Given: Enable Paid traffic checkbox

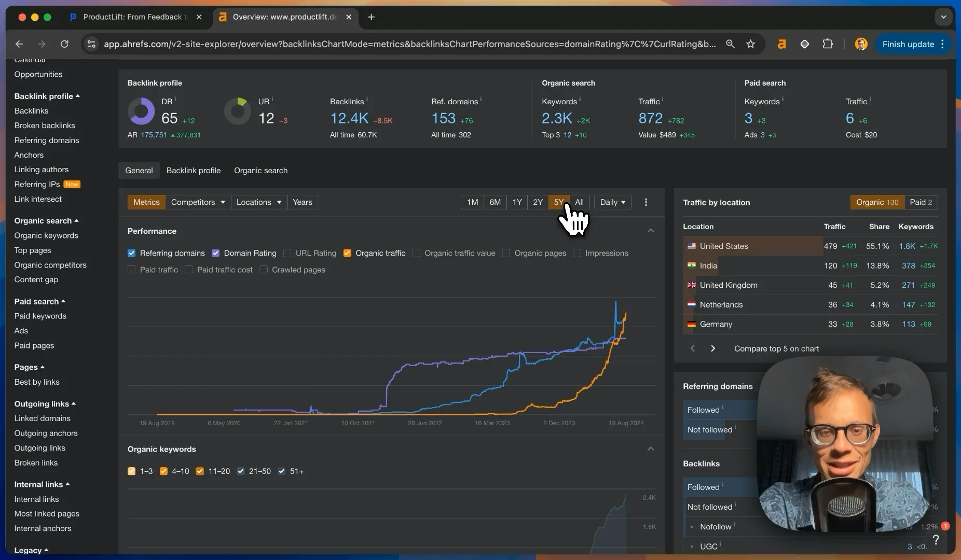Looking at the screenshot, I should click(x=131, y=270).
